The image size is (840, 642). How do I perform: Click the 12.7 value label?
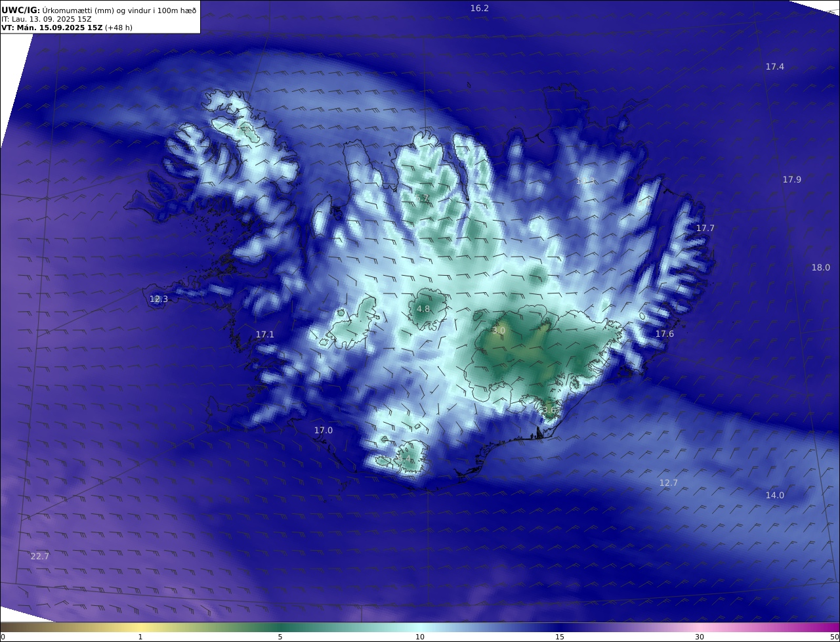pyautogui.click(x=669, y=483)
